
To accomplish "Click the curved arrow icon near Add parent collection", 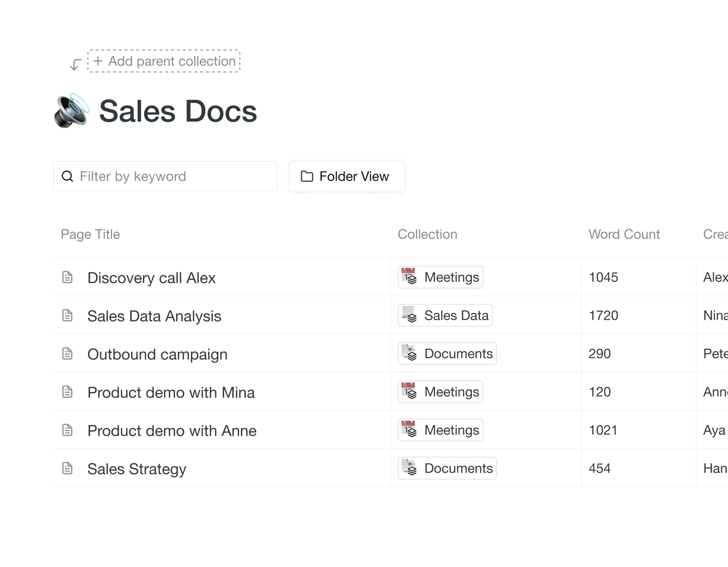I will pyautogui.click(x=75, y=64).
